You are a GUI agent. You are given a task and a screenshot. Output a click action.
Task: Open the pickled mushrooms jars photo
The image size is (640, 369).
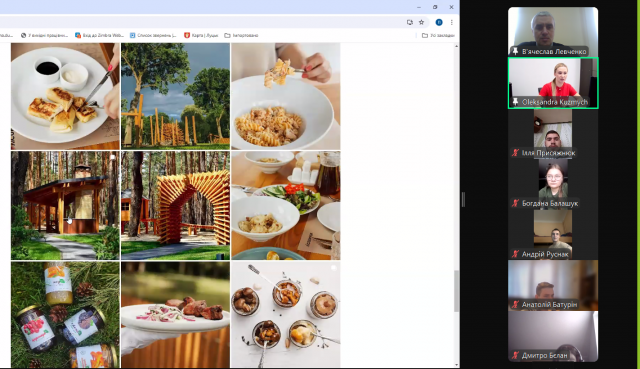click(286, 315)
